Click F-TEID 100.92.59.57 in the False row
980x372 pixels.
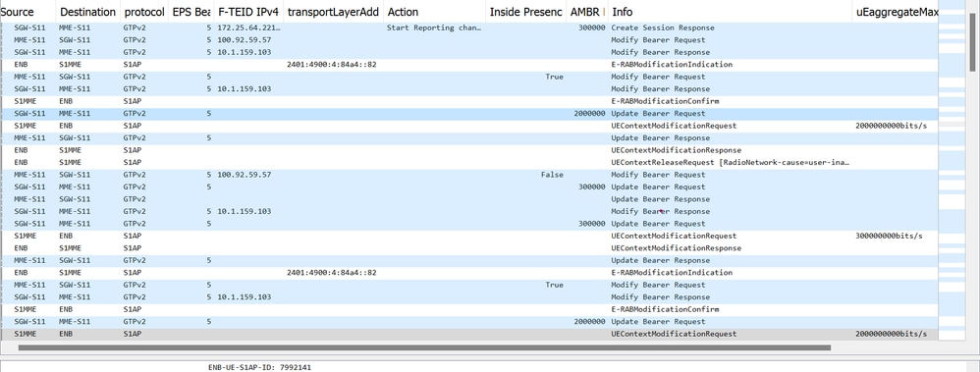[245, 175]
